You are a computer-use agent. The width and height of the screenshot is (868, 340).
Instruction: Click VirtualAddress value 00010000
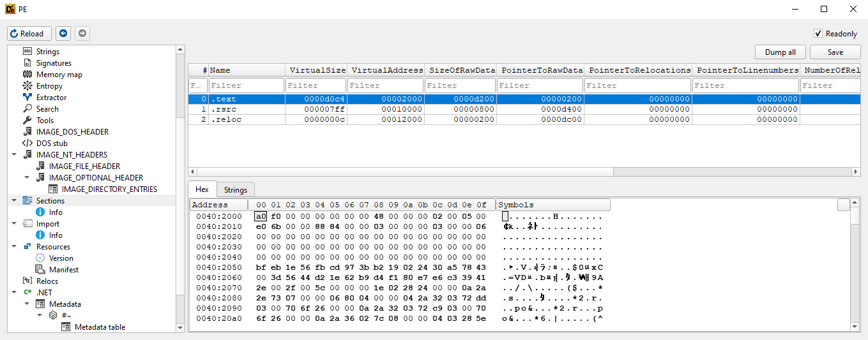coord(401,109)
